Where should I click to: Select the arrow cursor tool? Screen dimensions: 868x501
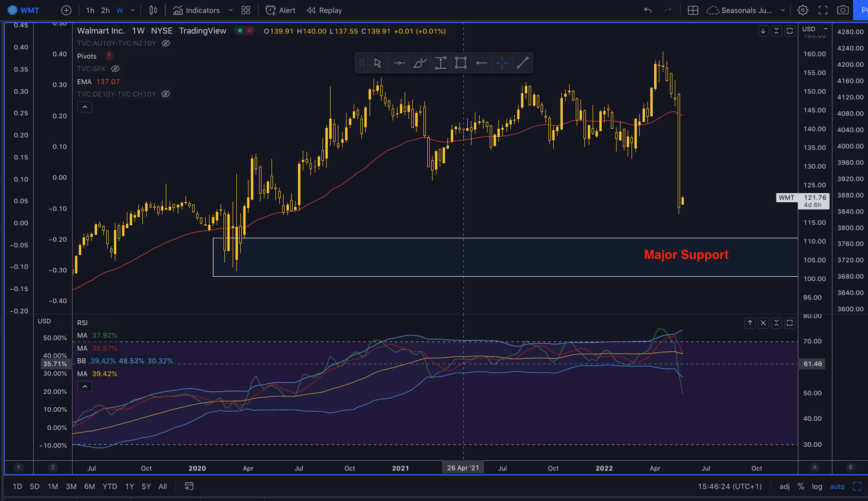(x=377, y=63)
